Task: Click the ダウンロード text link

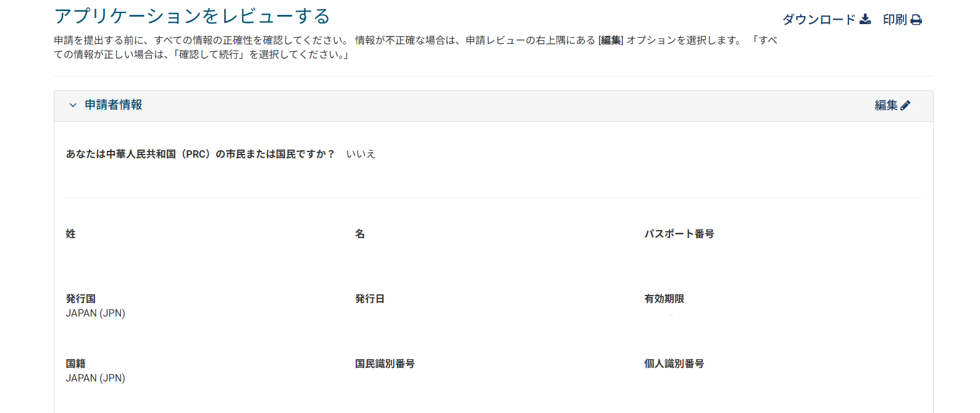Action: 819,20
